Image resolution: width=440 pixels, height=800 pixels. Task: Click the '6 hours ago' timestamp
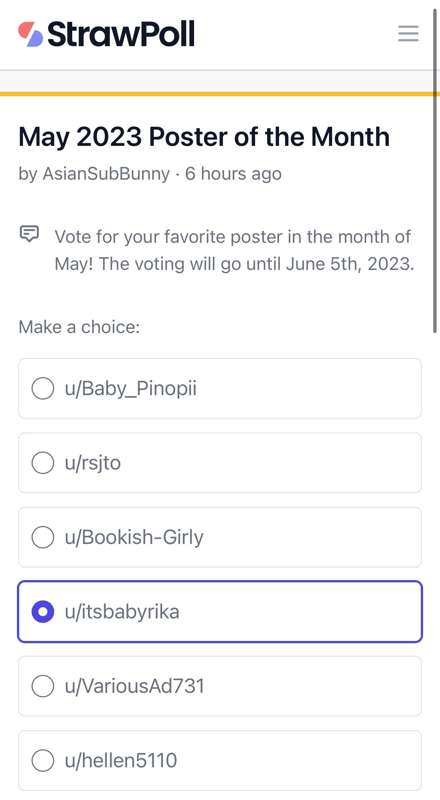[x=233, y=174]
